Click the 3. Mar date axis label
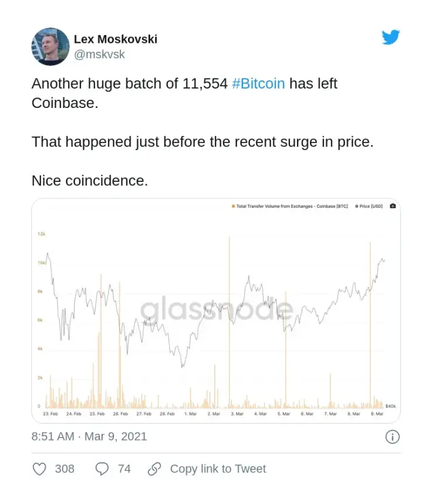 [x=237, y=414]
